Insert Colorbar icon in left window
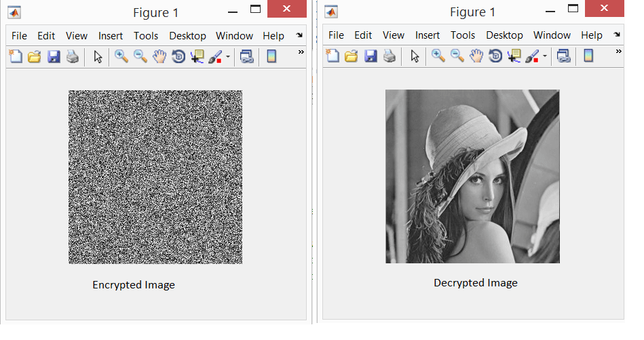Screen dimensions: 644x340 click(271, 56)
